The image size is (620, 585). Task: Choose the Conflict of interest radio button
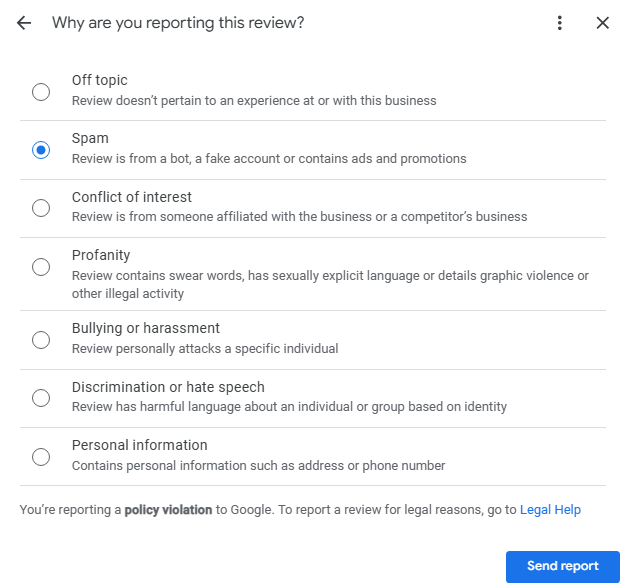41,208
